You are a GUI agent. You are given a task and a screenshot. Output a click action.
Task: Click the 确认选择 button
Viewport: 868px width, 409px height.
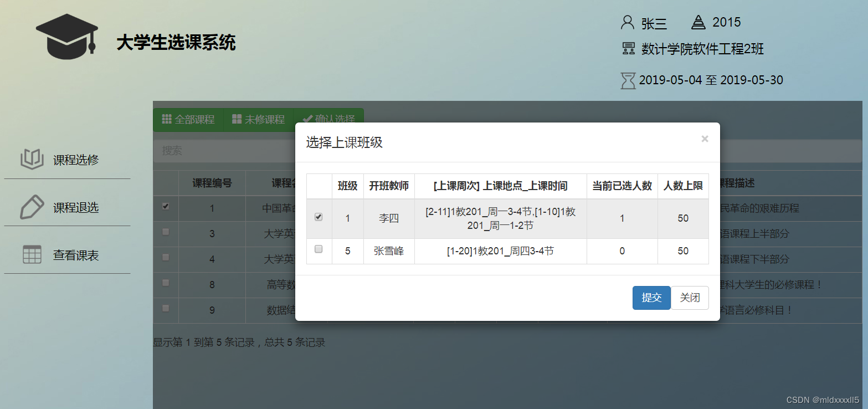328,119
